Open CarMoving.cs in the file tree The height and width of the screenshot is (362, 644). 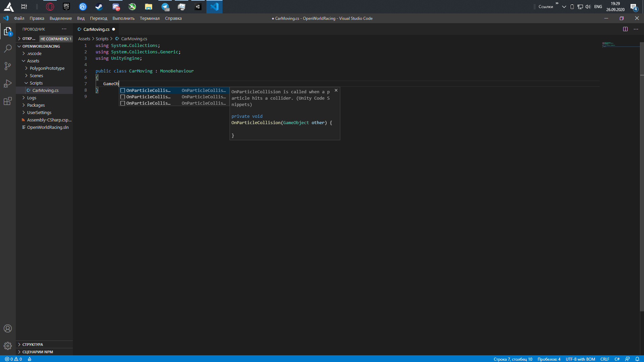pyautogui.click(x=44, y=91)
